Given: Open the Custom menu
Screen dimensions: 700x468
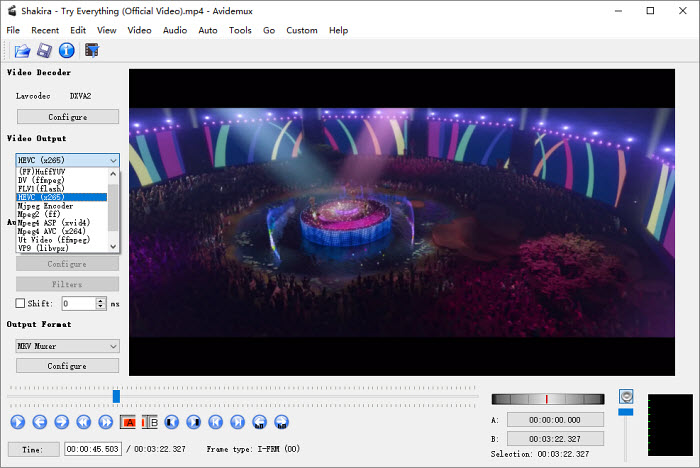Looking at the screenshot, I should 302,30.
